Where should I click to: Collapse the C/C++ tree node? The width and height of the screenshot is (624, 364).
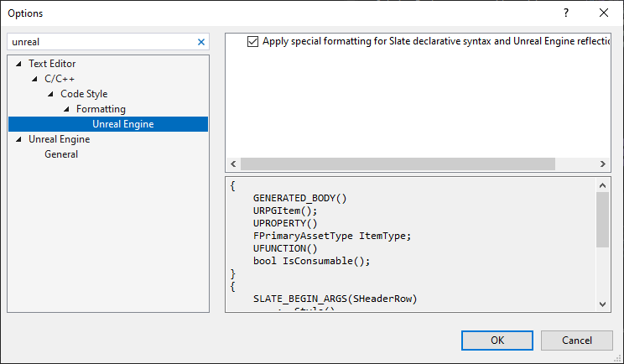coord(34,79)
